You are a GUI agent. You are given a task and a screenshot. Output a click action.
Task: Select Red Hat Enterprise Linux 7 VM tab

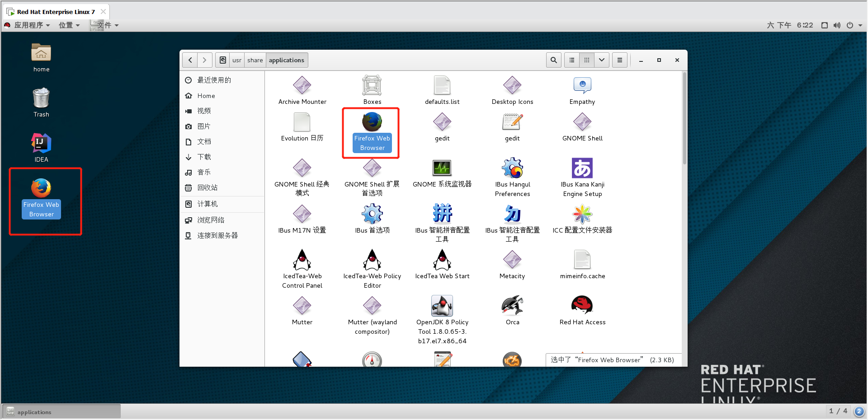[x=57, y=12]
